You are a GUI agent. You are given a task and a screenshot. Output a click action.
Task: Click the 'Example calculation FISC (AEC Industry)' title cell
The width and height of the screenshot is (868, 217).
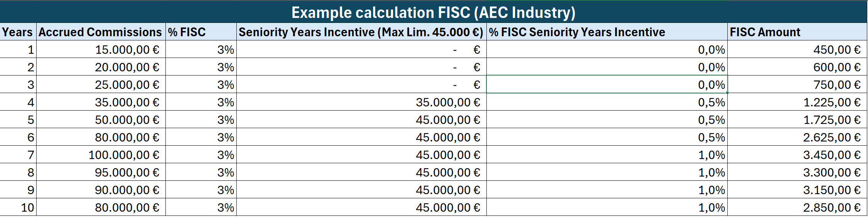point(433,12)
